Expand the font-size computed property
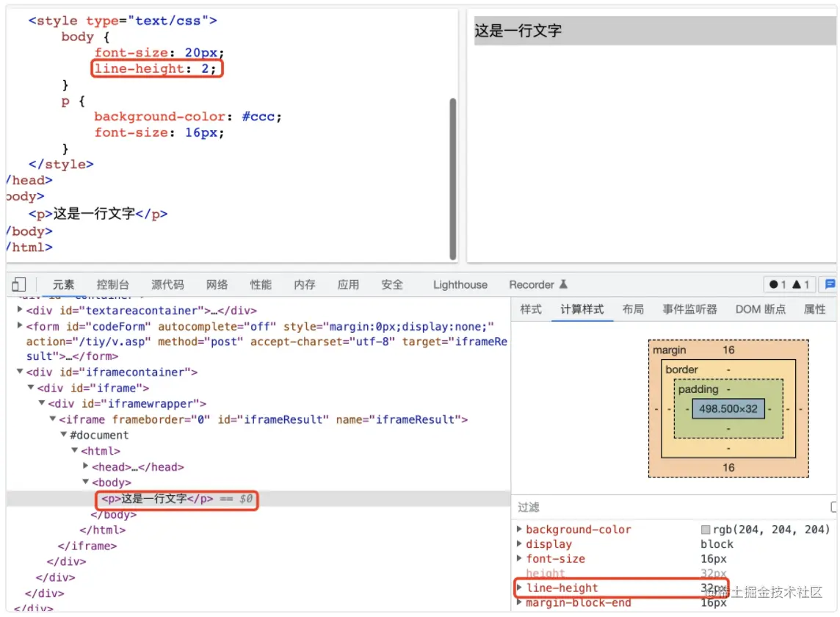This screenshot has height=617, width=840. click(x=519, y=558)
